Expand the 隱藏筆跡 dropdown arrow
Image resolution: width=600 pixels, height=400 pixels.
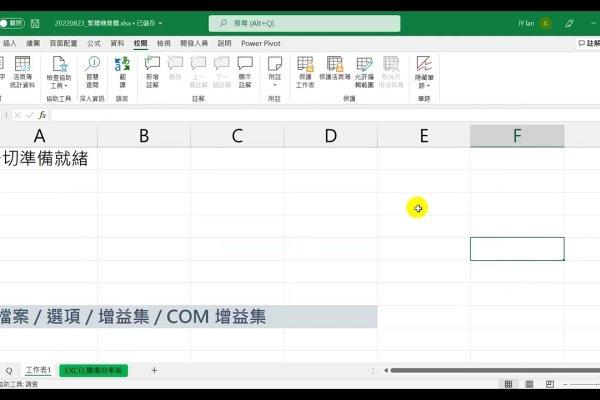[x=428, y=86]
